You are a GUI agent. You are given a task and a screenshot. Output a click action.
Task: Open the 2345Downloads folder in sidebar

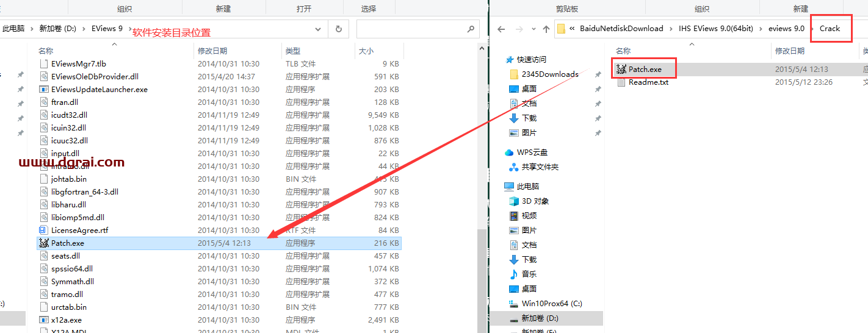pos(549,74)
